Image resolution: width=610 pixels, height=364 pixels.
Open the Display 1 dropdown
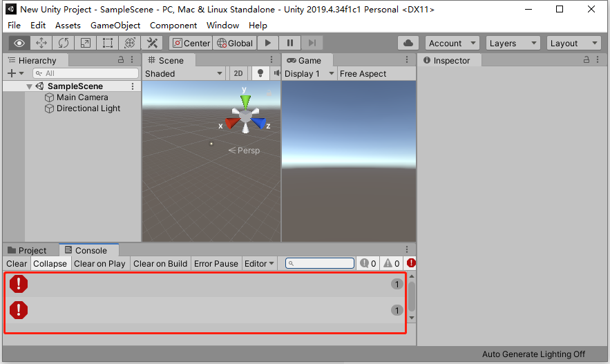pos(309,73)
